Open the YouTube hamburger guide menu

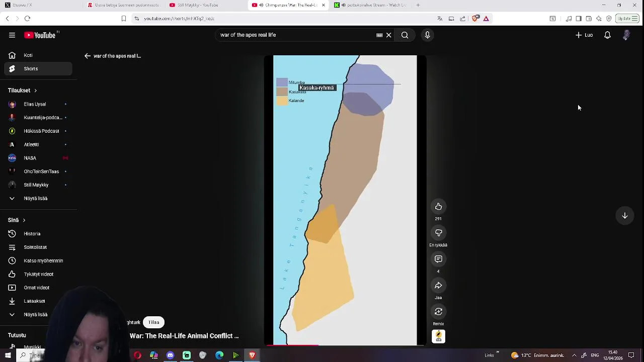click(12, 35)
